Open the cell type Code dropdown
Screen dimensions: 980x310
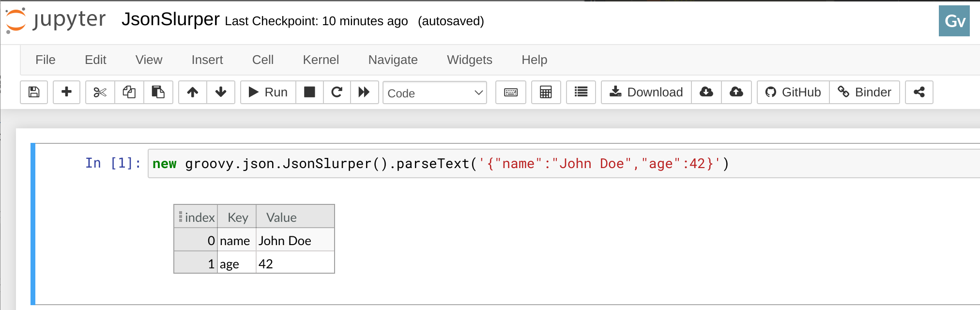pyautogui.click(x=434, y=93)
